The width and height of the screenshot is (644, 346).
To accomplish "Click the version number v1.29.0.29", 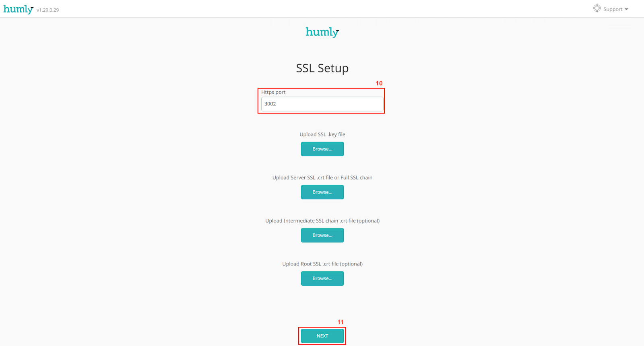I will pos(47,10).
